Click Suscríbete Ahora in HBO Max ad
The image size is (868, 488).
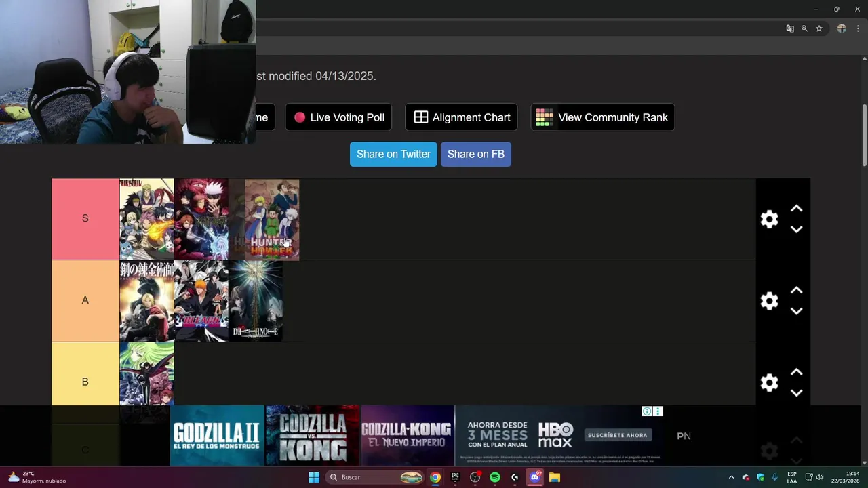tap(617, 435)
